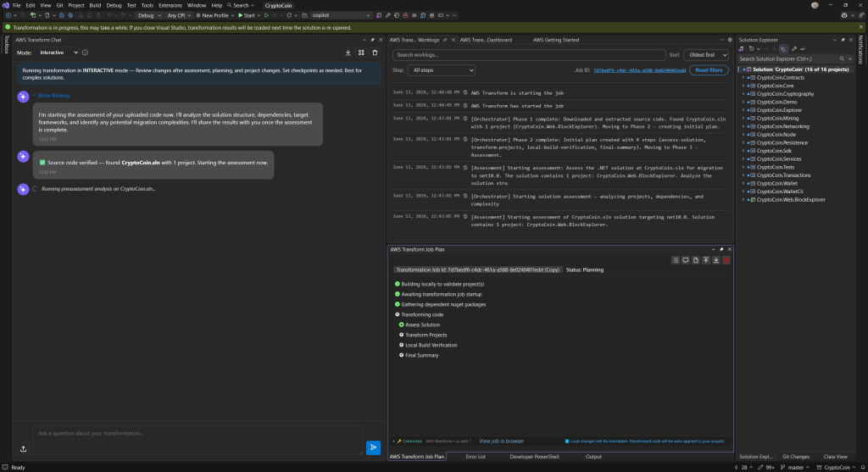868x472 pixels.
Task: Click the Reset filters button
Action: click(709, 70)
